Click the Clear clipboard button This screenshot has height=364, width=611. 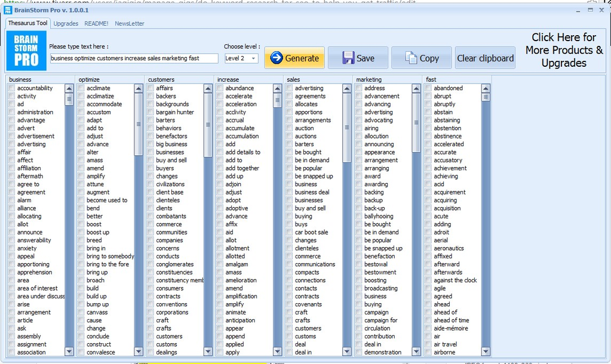(x=485, y=58)
